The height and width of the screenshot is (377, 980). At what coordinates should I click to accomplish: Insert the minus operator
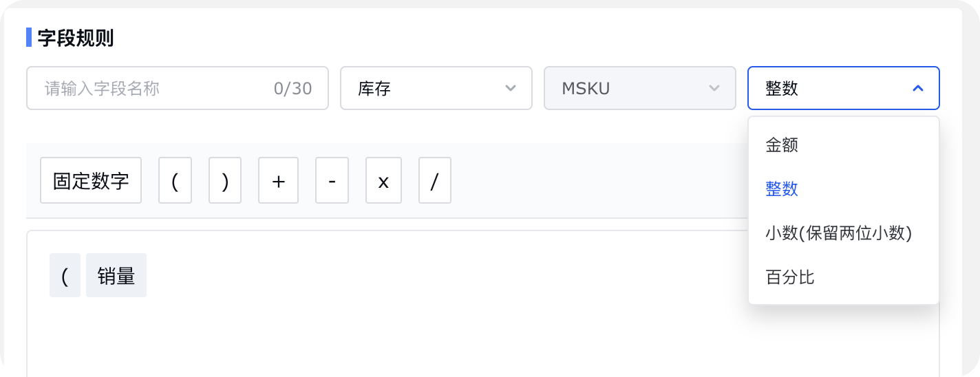[332, 180]
